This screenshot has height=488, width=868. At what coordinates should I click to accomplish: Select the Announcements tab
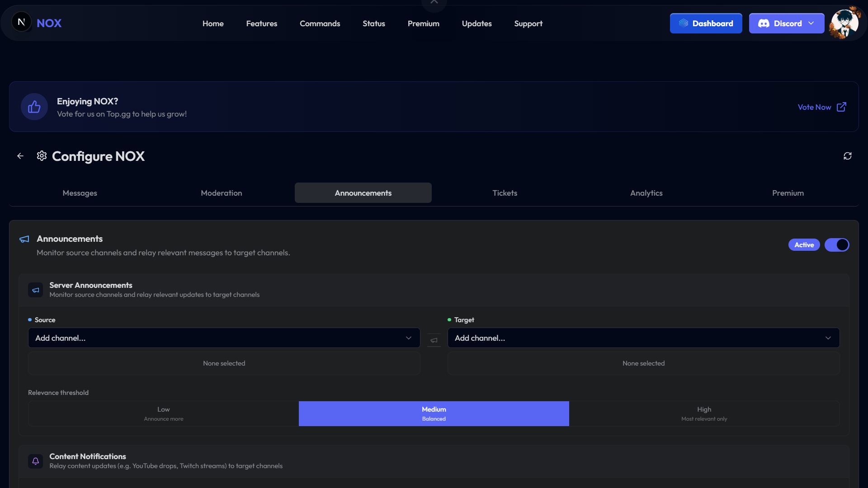click(x=363, y=193)
